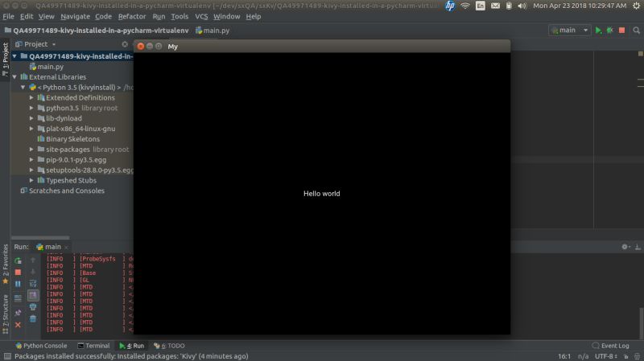Open Python Console tool window
The width and height of the screenshot is (644, 361).
(41, 346)
